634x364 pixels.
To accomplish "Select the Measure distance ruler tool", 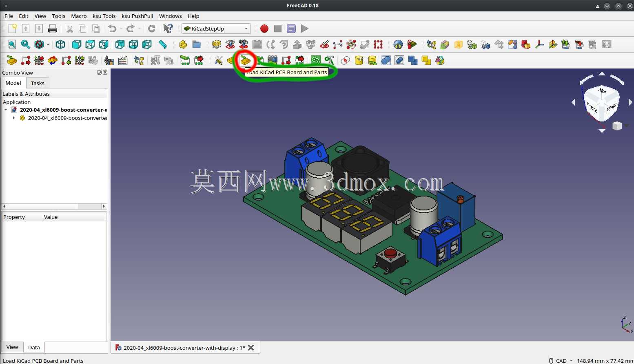I will pyautogui.click(x=163, y=44).
